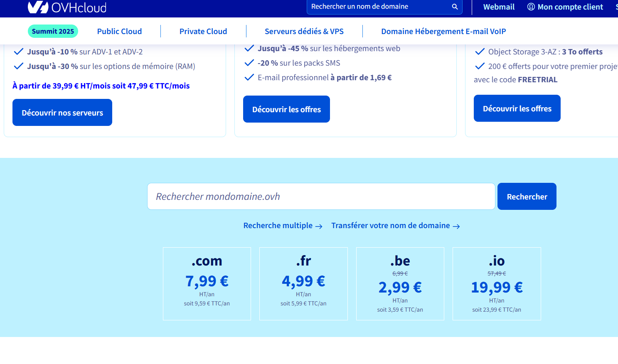Screen dimensions: 618x364
Task: Click the magnifier icon in the domain search bar
Action: pos(454,7)
